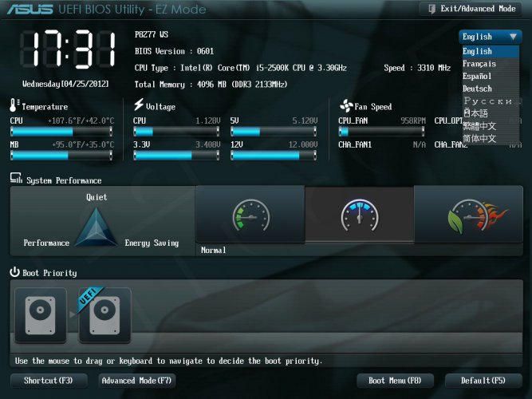The width and height of the screenshot is (532, 399).
Task: Click the Performance label on triangle
Action: (x=46, y=243)
